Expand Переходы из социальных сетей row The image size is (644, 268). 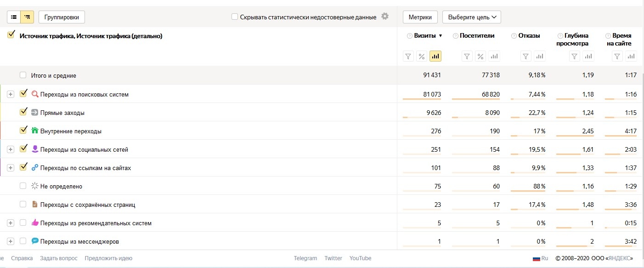(11, 149)
